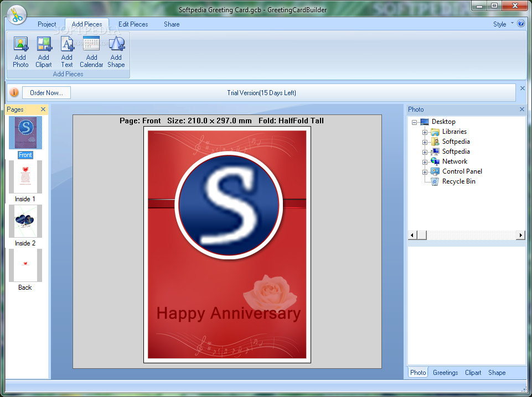Select the Front page thumbnail
Image resolution: width=532 pixels, height=397 pixels.
click(x=25, y=133)
